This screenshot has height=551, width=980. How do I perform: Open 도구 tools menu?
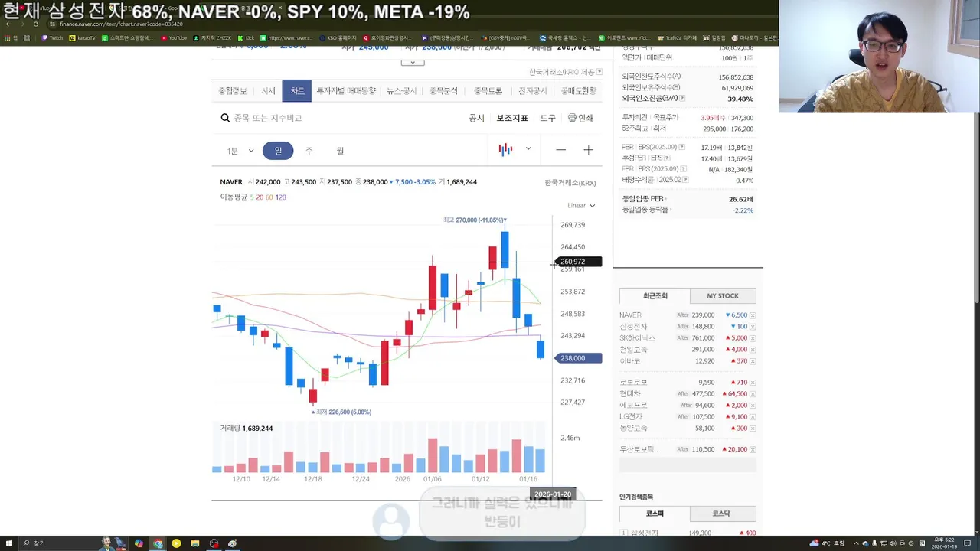[x=547, y=118]
